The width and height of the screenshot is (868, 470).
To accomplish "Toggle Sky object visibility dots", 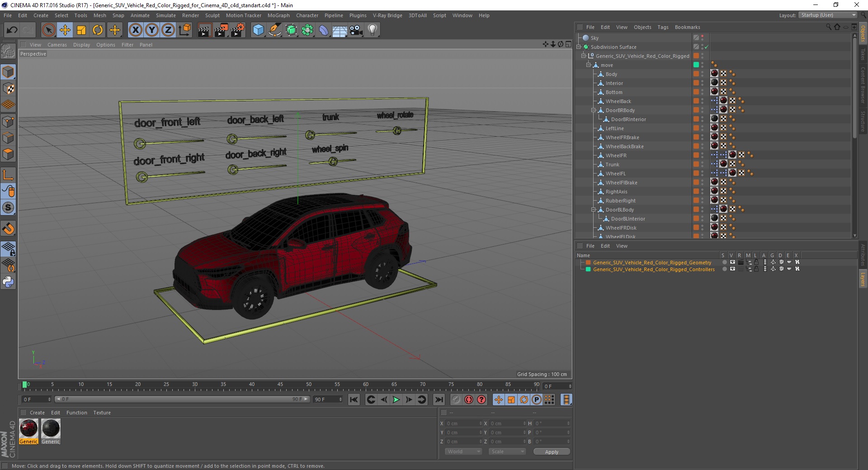I will pyautogui.click(x=703, y=38).
